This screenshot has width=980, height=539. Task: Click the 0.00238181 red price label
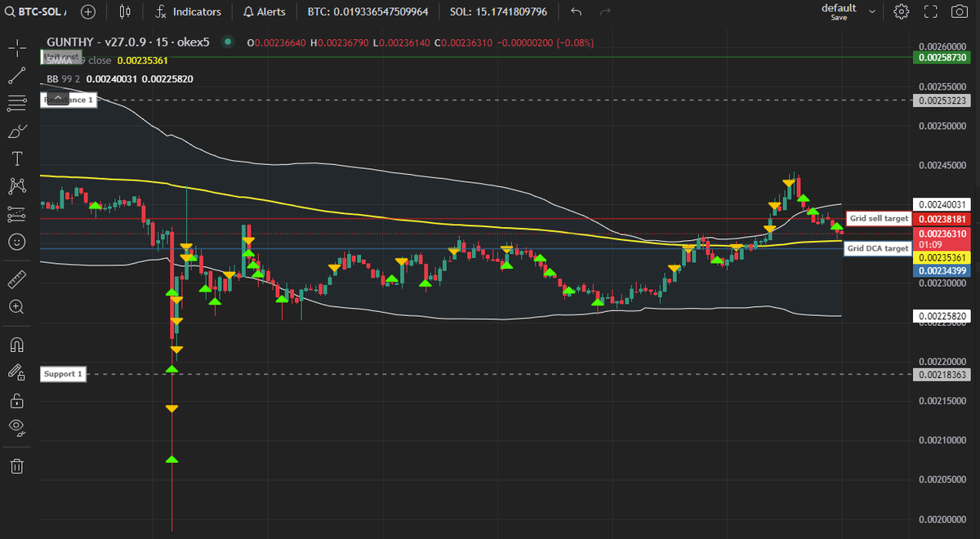pos(942,219)
